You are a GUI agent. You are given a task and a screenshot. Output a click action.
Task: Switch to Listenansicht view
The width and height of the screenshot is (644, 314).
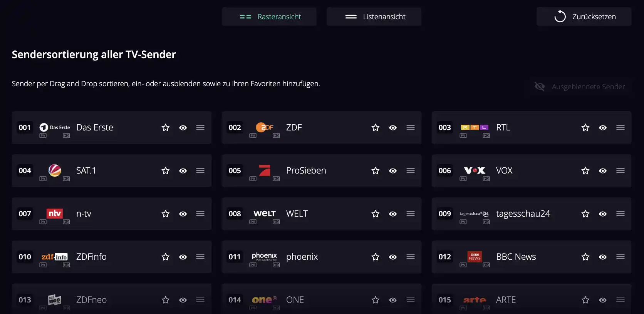pos(374,17)
